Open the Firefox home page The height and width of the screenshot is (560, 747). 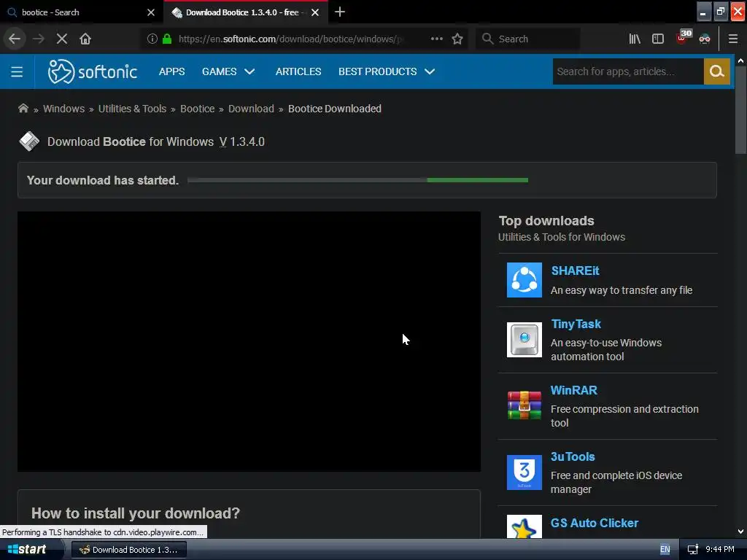pyautogui.click(x=85, y=39)
